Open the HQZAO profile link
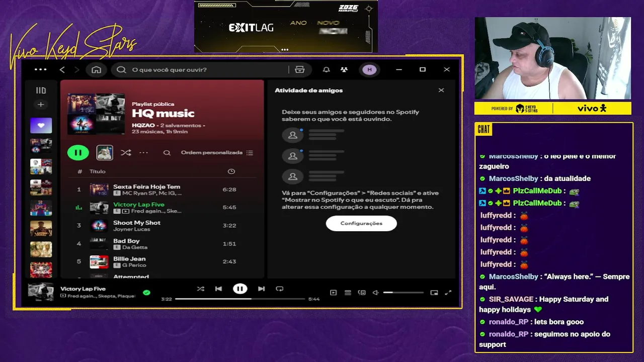The image size is (644, 362). click(143, 125)
